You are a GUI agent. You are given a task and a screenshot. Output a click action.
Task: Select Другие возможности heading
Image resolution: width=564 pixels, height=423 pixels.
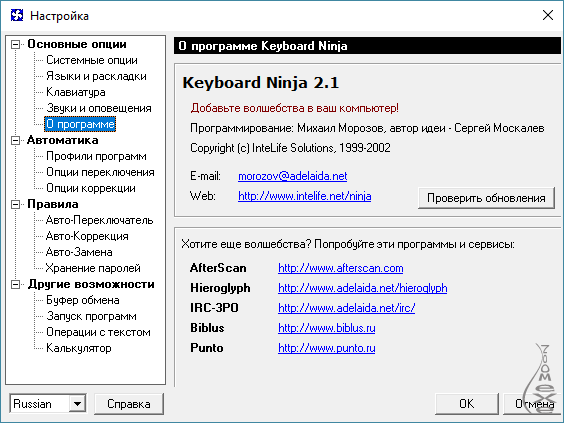(x=91, y=284)
